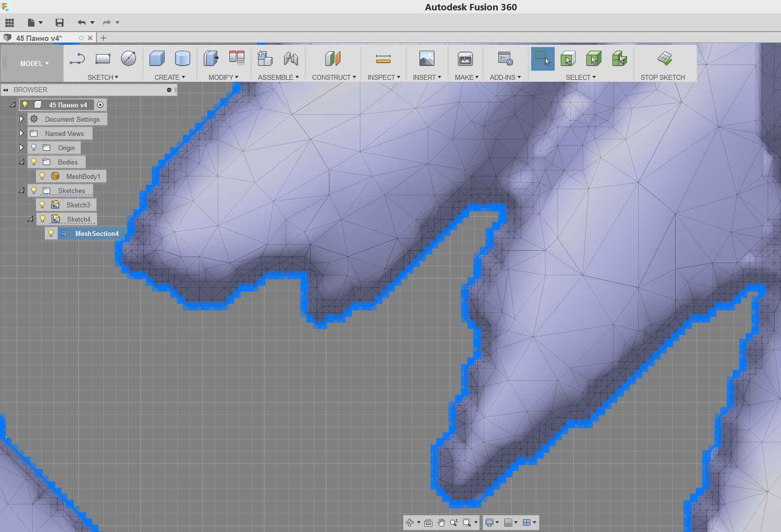Open the CONSTRUCT menu
The image size is (781, 532).
pyautogui.click(x=334, y=77)
